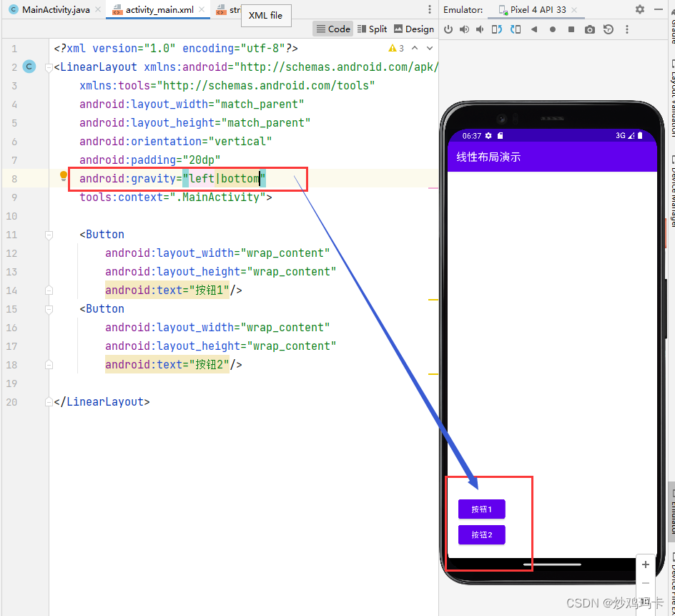The height and width of the screenshot is (616, 675).
Task: Go to next highlighted problem arrow
Action: click(430, 48)
